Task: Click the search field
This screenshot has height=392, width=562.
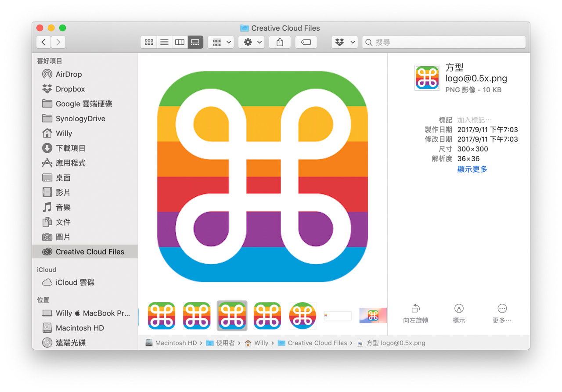Action: [x=444, y=42]
